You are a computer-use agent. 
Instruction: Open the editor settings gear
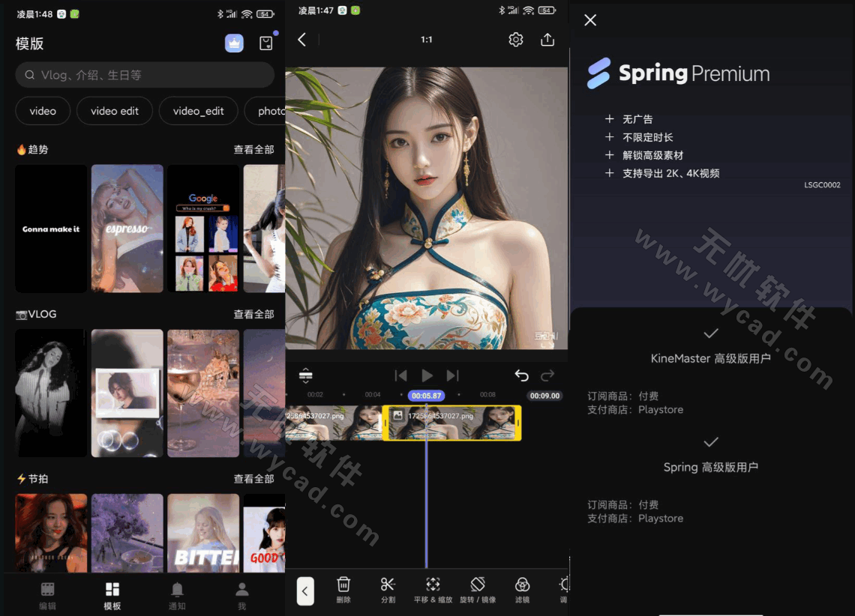point(516,39)
